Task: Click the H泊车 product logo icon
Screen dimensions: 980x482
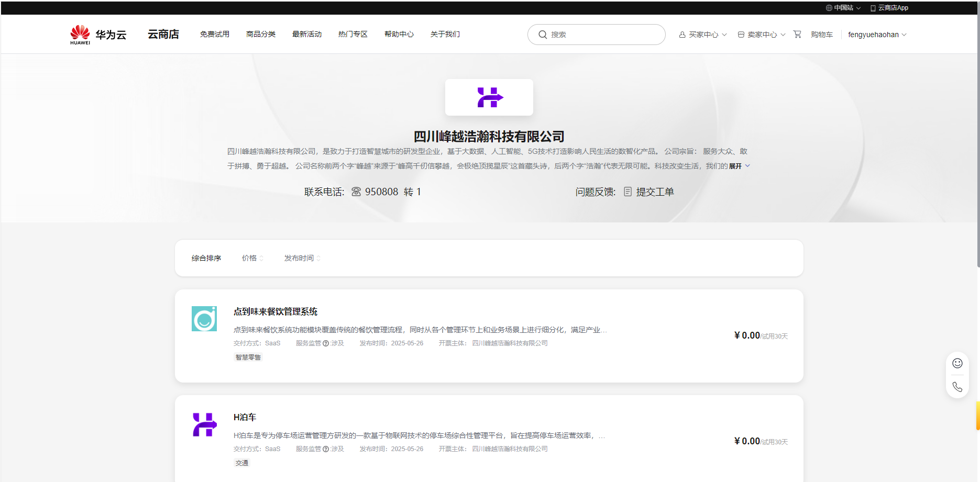Action: pyautogui.click(x=204, y=424)
